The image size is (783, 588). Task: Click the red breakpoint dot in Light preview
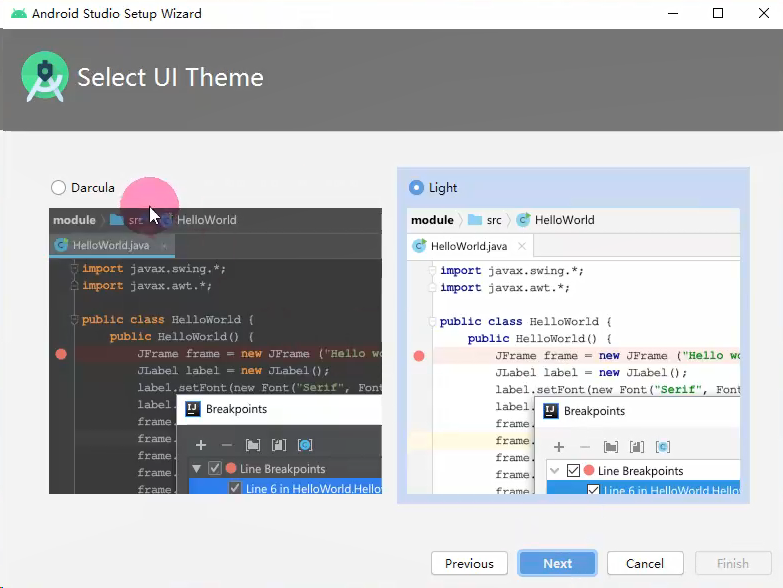pyautogui.click(x=419, y=356)
